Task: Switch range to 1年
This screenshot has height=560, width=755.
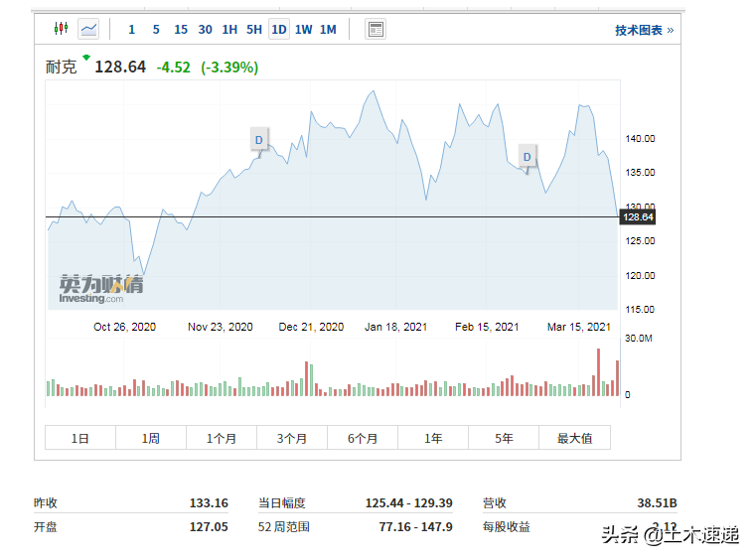Action: tap(433, 438)
